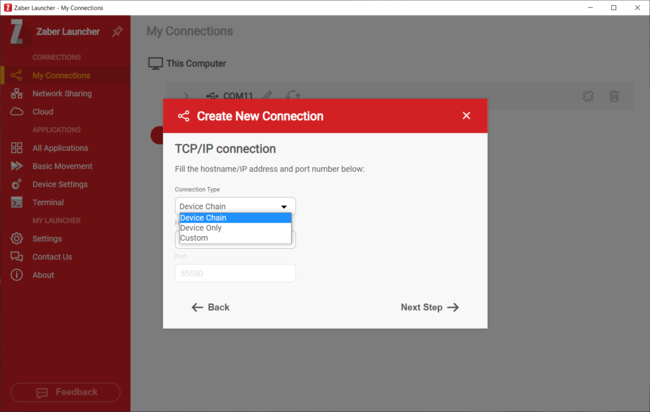Image resolution: width=650 pixels, height=412 pixels.
Task: Go back to the previous step
Action: [211, 307]
